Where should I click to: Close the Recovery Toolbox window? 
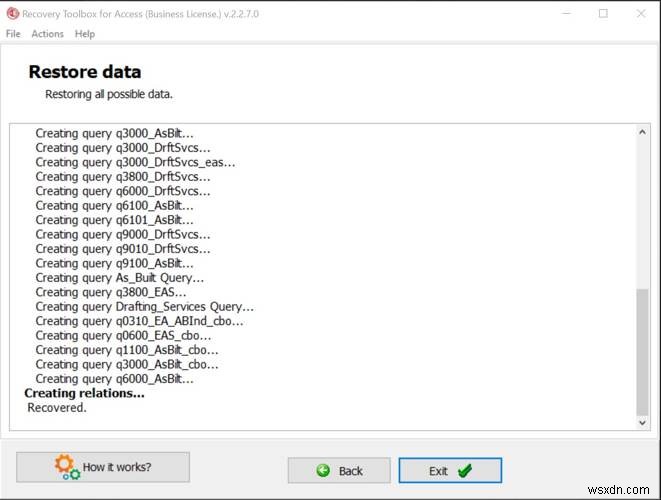pos(641,13)
